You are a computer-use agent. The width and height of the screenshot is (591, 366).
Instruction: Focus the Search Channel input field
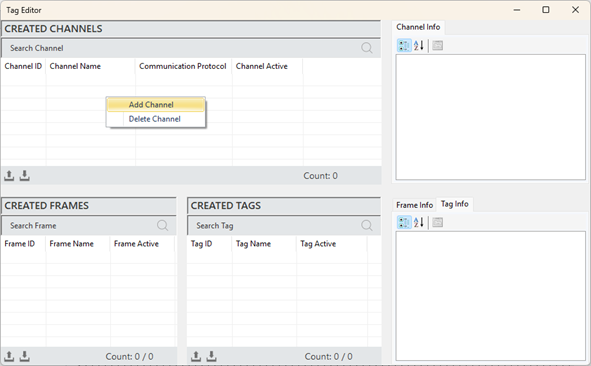click(x=181, y=48)
